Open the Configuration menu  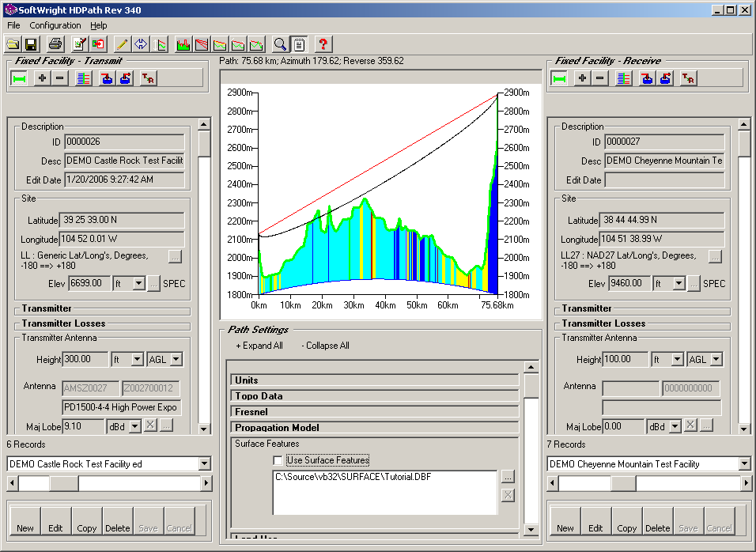click(x=55, y=25)
